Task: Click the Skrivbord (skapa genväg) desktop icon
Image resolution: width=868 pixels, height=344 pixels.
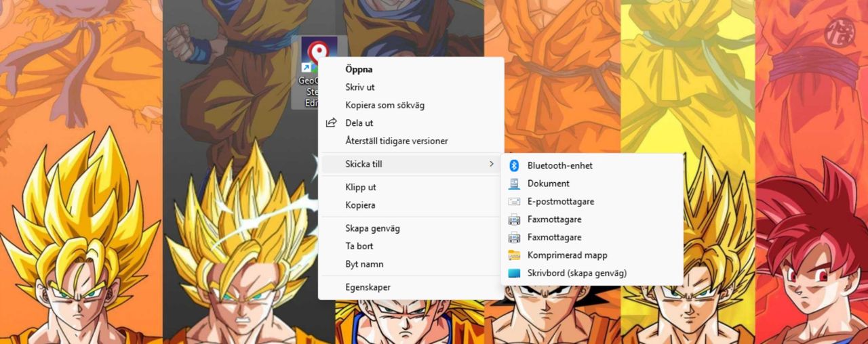Action: [x=514, y=274]
